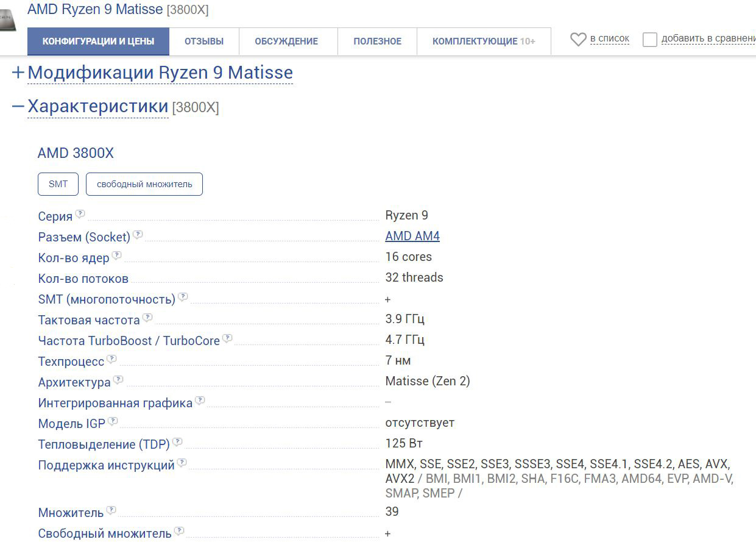Click help icon next to Разъем (Socket)

pyautogui.click(x=138, y=235)
